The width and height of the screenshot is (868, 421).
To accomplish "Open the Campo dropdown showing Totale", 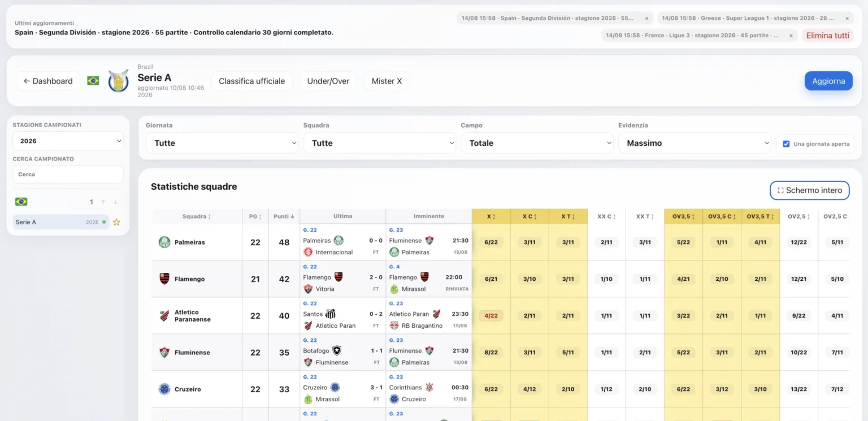I will [537, 143].
